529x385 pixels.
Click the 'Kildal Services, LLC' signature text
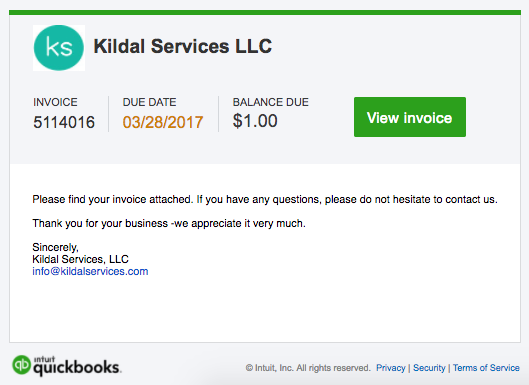point(80,259)
